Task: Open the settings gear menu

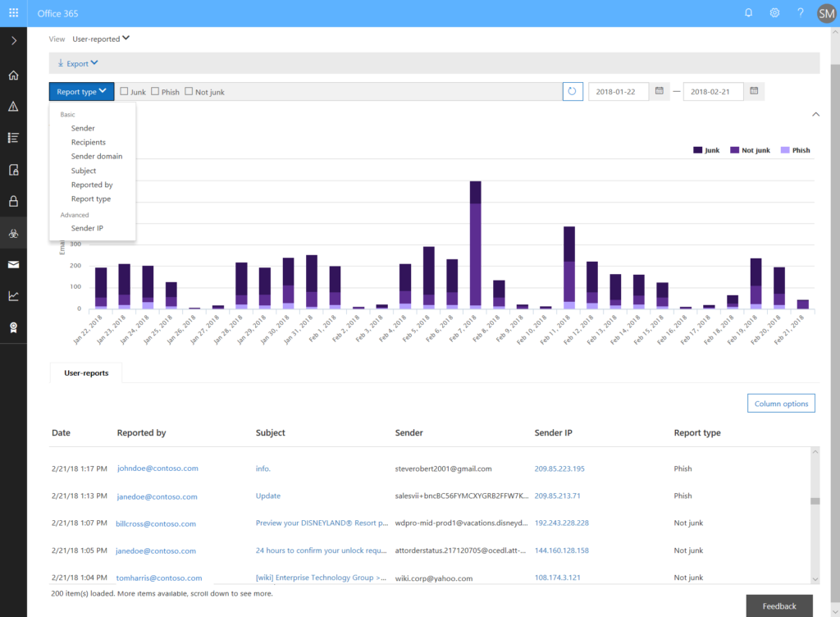Action: [x=774, y=12]
